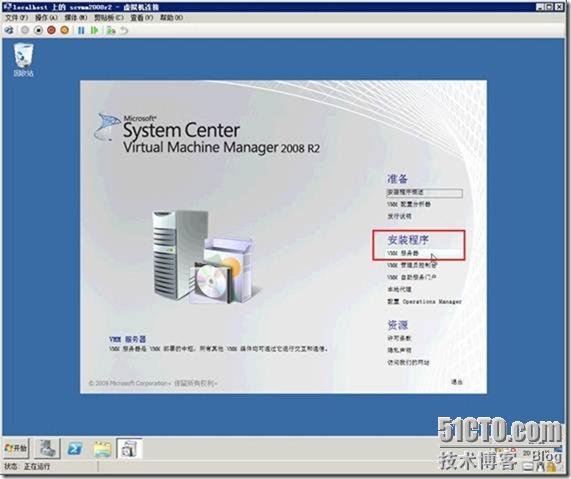
Task: Click the greyed Start VM toolbar icon
Action: (25, 30)
